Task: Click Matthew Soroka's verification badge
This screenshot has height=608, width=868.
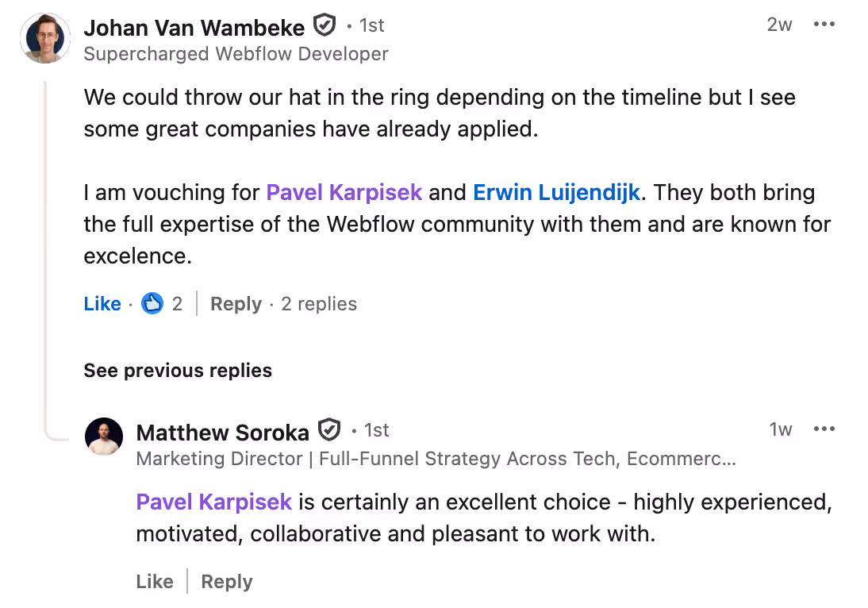Action: tap(328, 429)
